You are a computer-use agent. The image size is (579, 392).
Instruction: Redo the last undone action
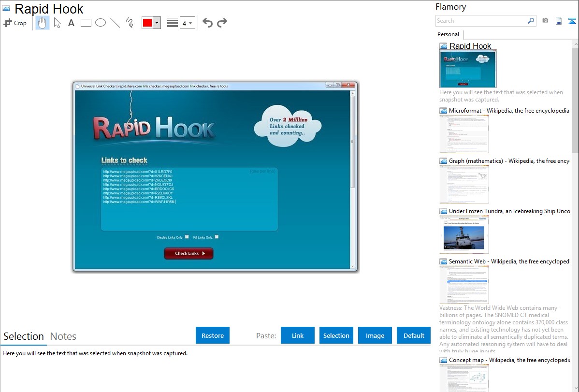(222, 23)
